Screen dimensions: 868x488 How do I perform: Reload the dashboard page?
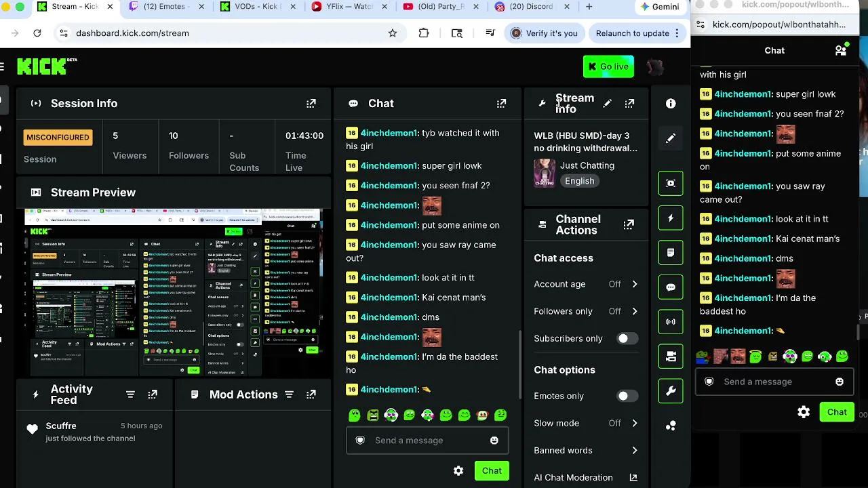tap(37, 33)
